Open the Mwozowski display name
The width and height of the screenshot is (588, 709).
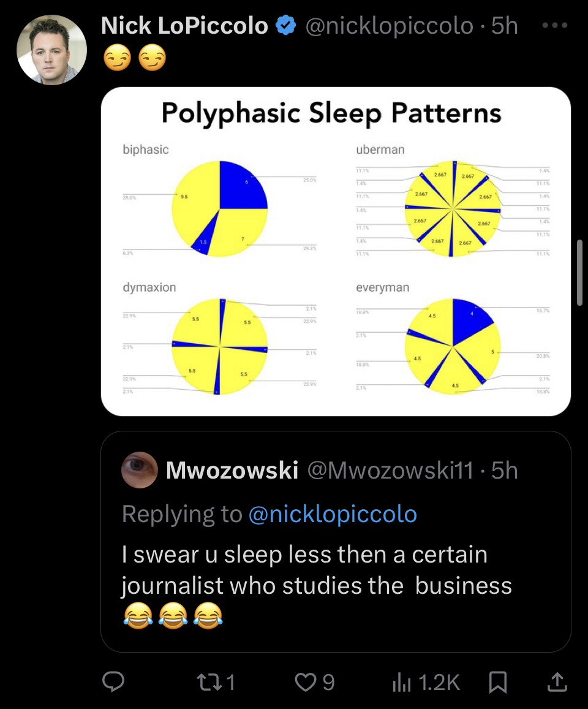click(232, 470)
